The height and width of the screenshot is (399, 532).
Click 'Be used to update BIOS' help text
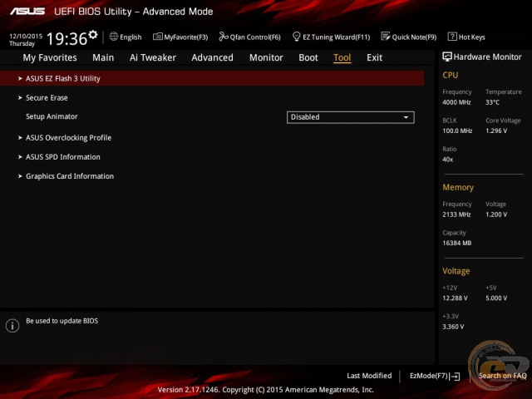[x=62, y=321]
